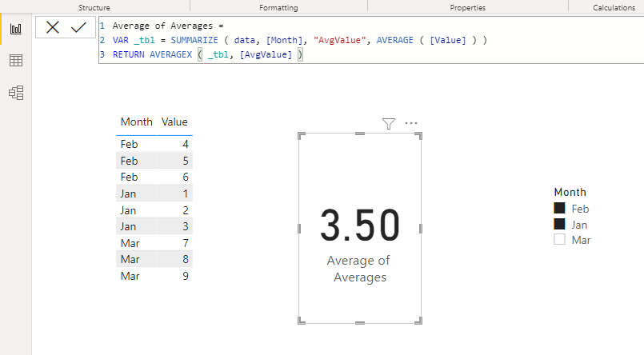Viewport: 644px width, 355px height.
Task: Cancel the formula edit with X
Action: coord(52,27)
